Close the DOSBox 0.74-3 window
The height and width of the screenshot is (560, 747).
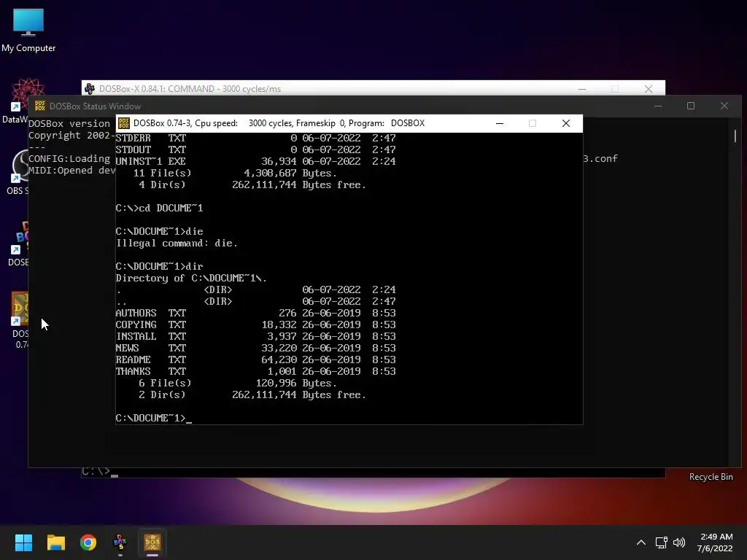(x=566, y=123)
